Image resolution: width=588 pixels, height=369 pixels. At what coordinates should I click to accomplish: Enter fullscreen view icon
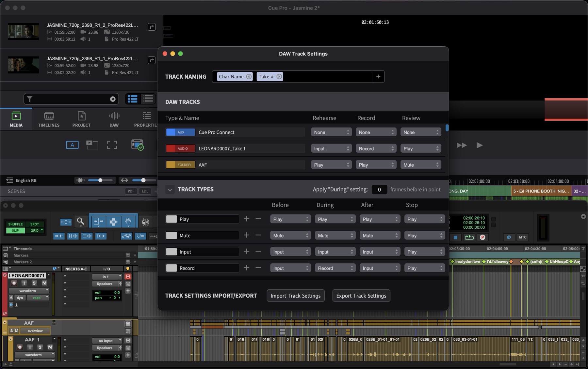[x=112, y=145]
